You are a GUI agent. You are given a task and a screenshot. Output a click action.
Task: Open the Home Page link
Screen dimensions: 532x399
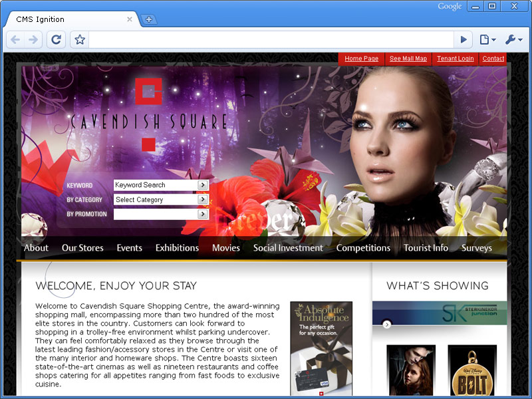[361, 59]
